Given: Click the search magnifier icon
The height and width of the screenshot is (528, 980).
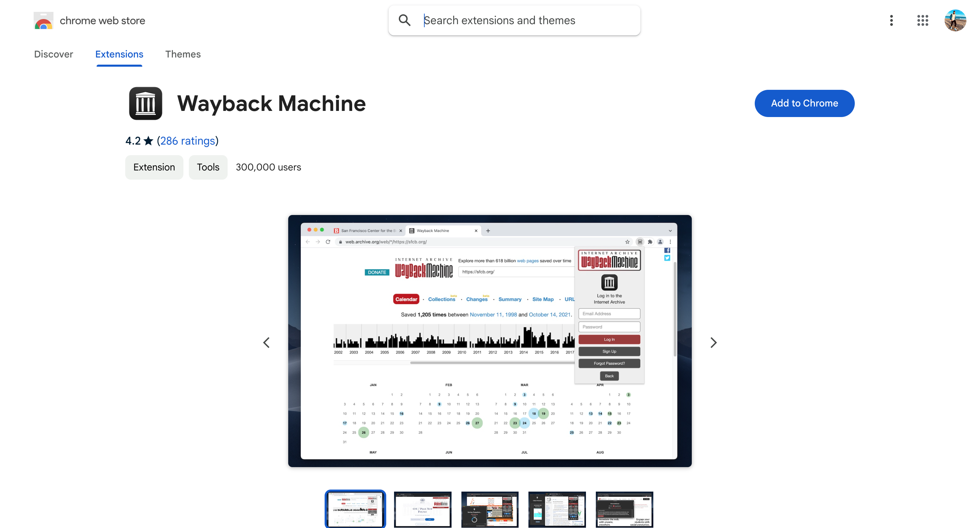Looking at the screenshot, I should point(404,20).
